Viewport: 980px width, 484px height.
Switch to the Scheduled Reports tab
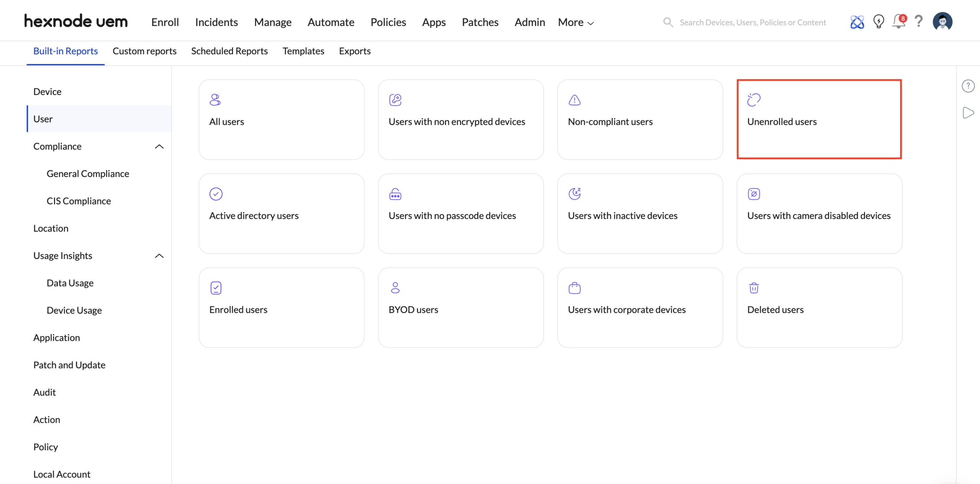(229, 51)
